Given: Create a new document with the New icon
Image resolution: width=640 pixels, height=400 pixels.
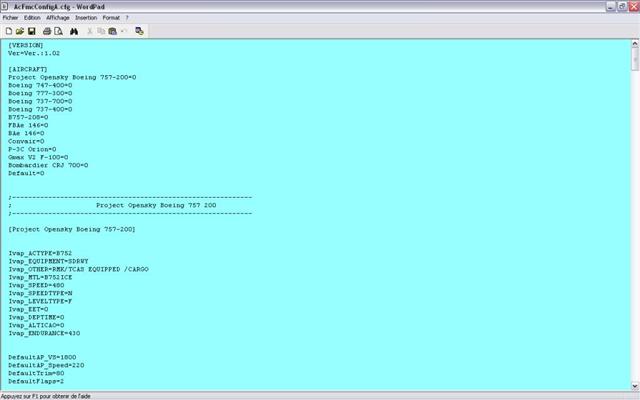Looking at the screenshot, I should pos(9,31).
